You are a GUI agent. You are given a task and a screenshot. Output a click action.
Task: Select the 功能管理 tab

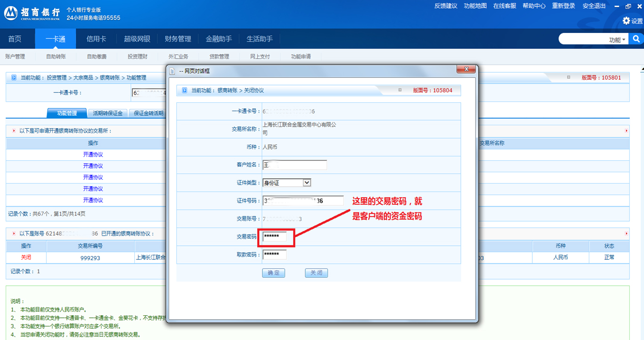click(x=67, y=113)
